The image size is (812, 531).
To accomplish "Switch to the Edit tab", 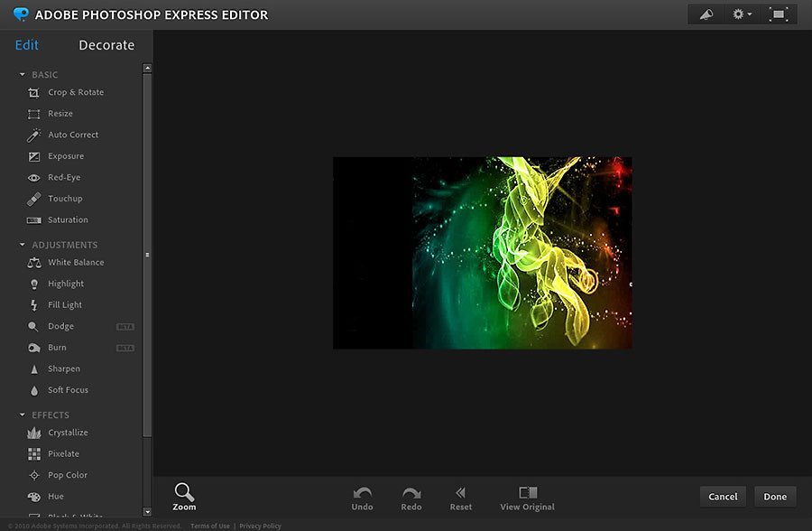I will [x=27, y=45].
